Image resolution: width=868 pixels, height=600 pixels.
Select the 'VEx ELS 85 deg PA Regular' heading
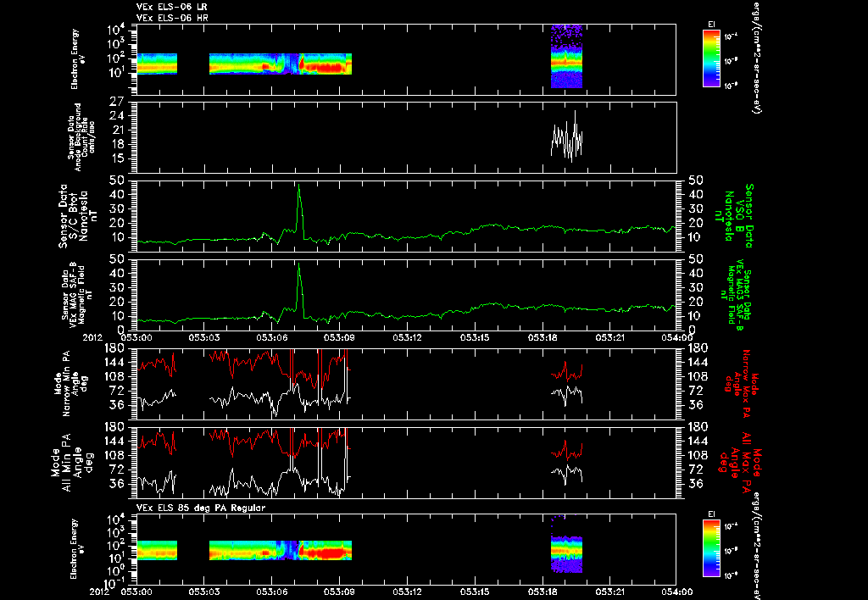pos(201,508)
